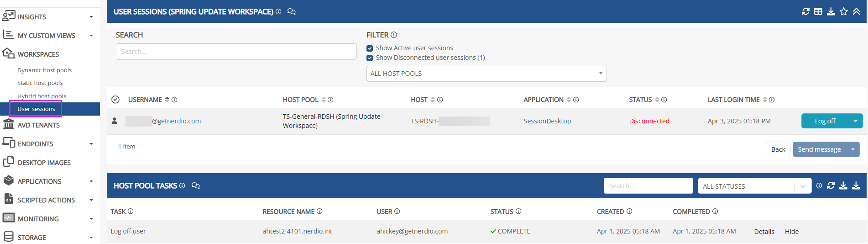
Task: Click info icon next to FILTER label
Action: tap(394, 35)
